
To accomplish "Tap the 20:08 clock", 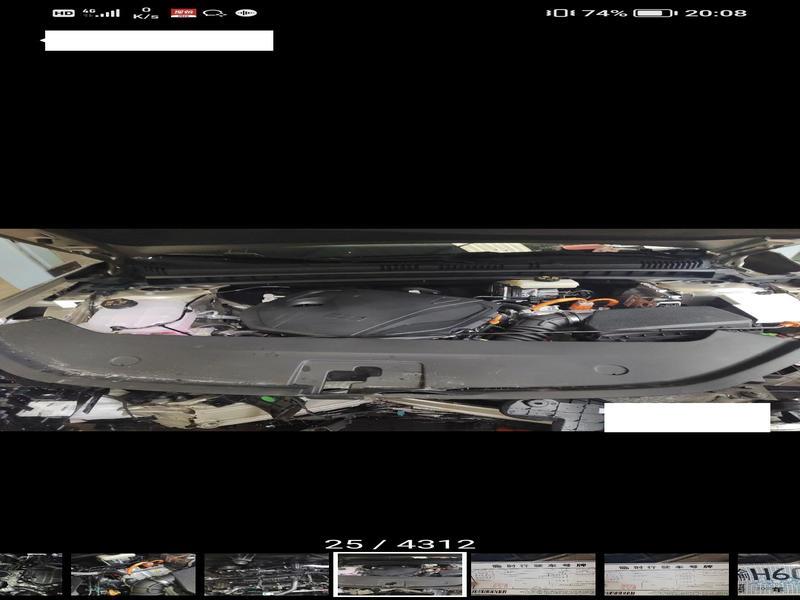I will (x=715, y=13).
